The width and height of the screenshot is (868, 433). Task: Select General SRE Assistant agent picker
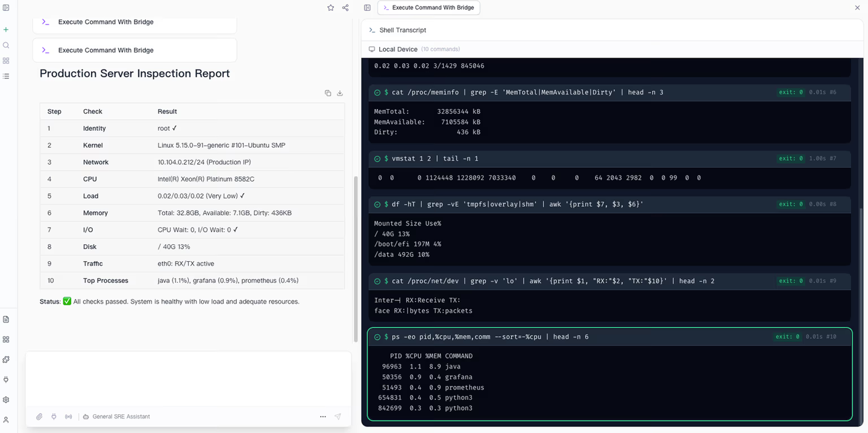tap(116, 417)
